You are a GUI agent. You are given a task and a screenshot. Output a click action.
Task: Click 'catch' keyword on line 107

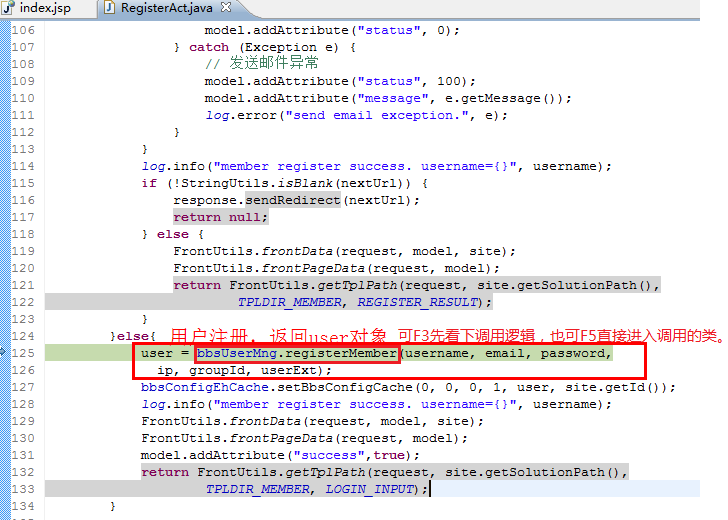click(x=209, y=47)
